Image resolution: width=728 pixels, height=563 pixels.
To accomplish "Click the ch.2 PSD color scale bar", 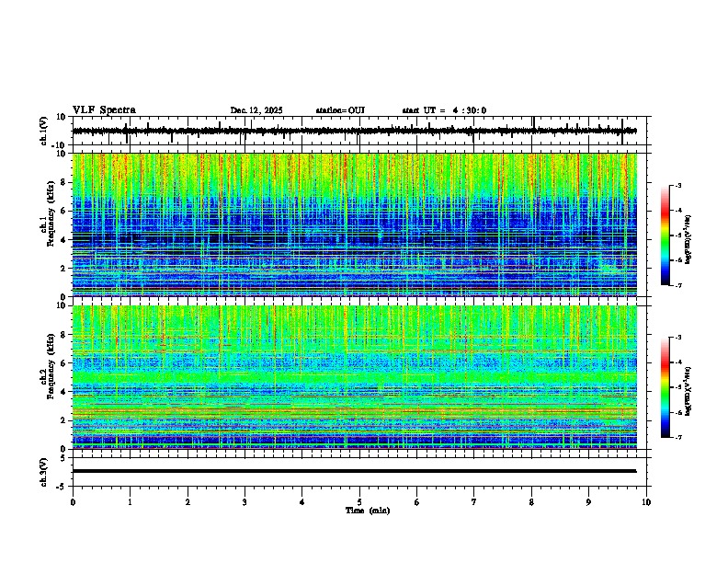I will coord(665,387).
